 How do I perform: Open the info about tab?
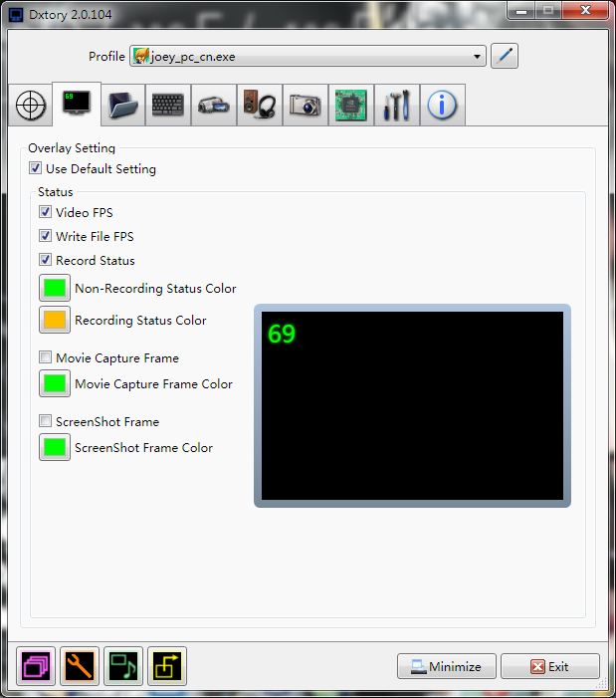(x=442, y=106)
